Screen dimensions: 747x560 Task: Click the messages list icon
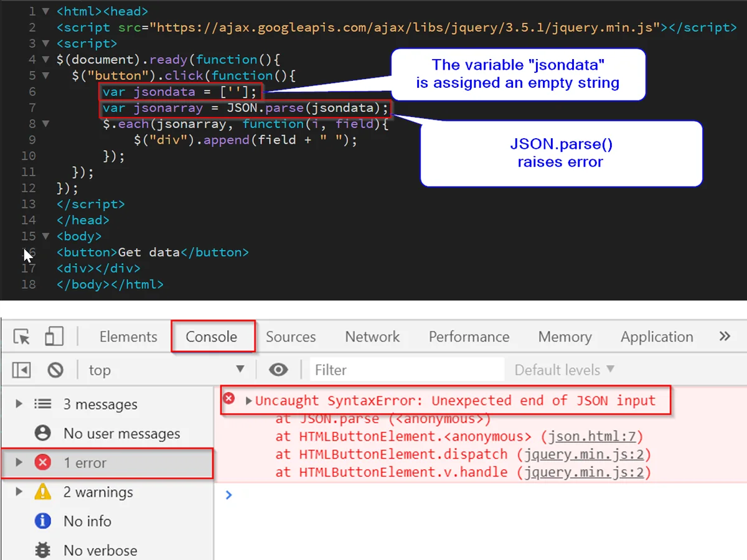pyautogui.click(x=42, y=404)
